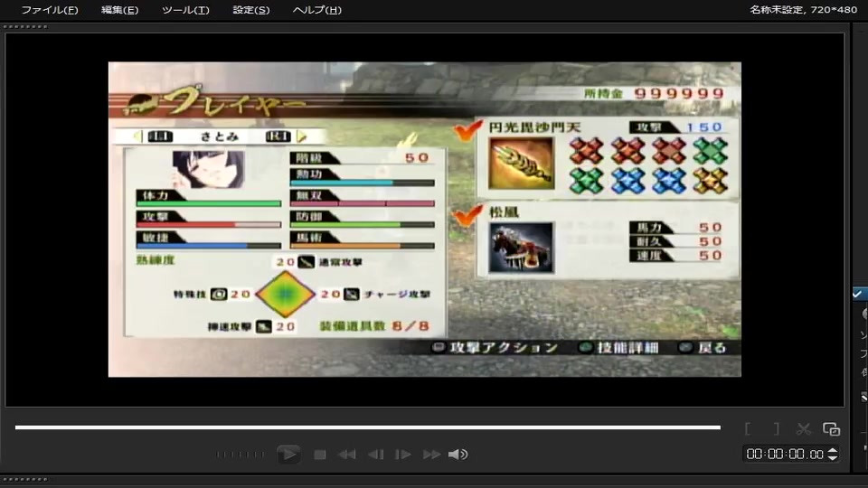Click the checkmark at the right panel edge
Image resolution: width=868 pixels, height=488 pixels.
857,294
